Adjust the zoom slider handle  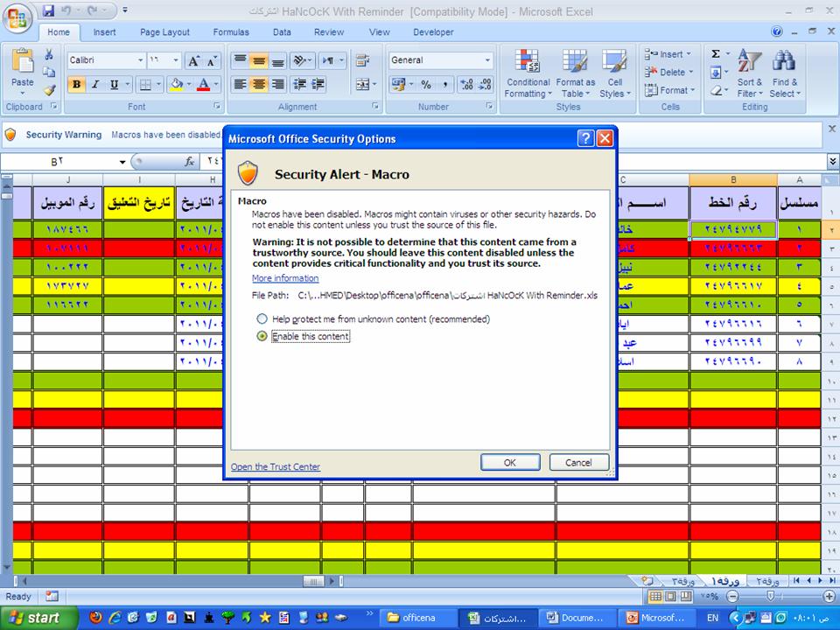click(x=770, y=596)
